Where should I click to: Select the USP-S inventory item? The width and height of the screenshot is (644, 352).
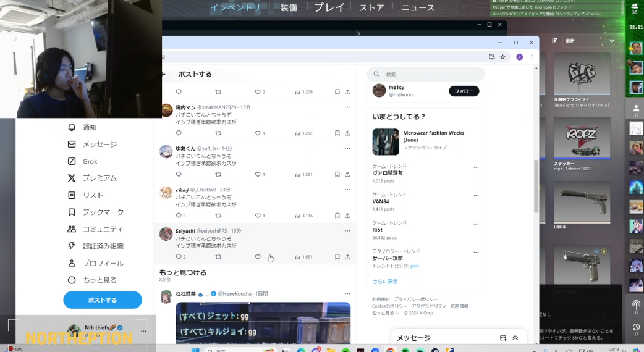582,205
